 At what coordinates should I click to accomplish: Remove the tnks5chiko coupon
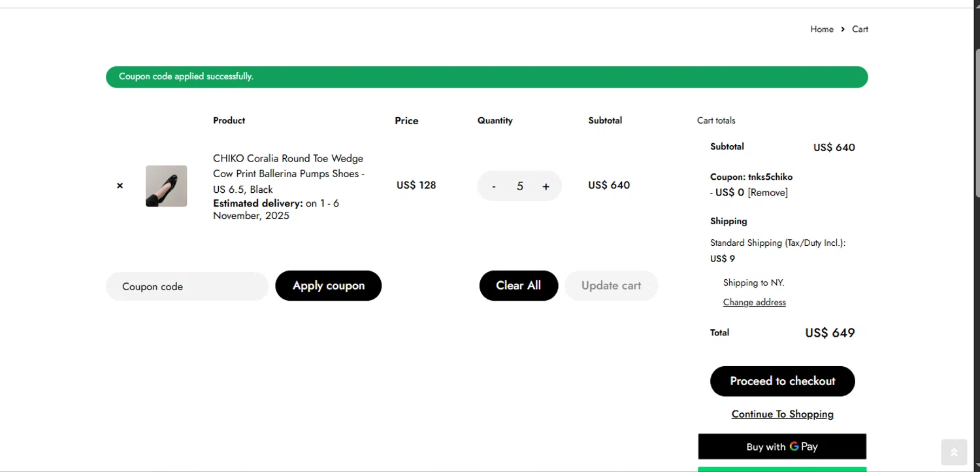[x=768, y=192]
